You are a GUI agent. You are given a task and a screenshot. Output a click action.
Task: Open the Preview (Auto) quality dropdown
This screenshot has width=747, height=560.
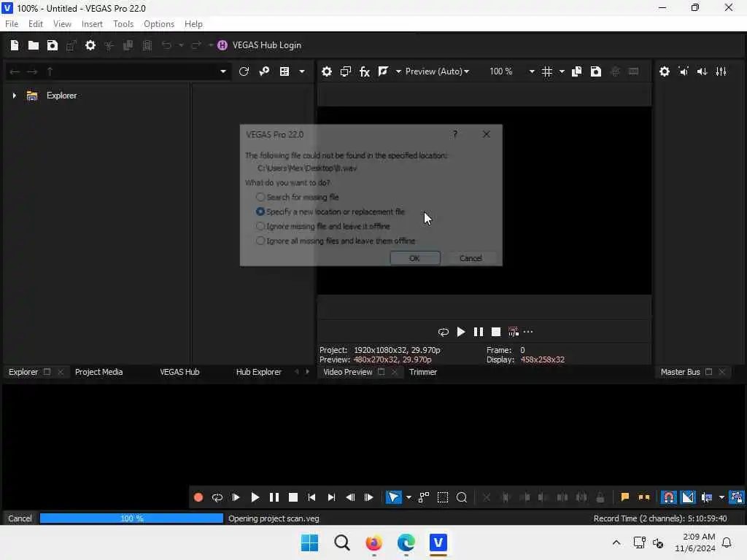coord(437,71)
